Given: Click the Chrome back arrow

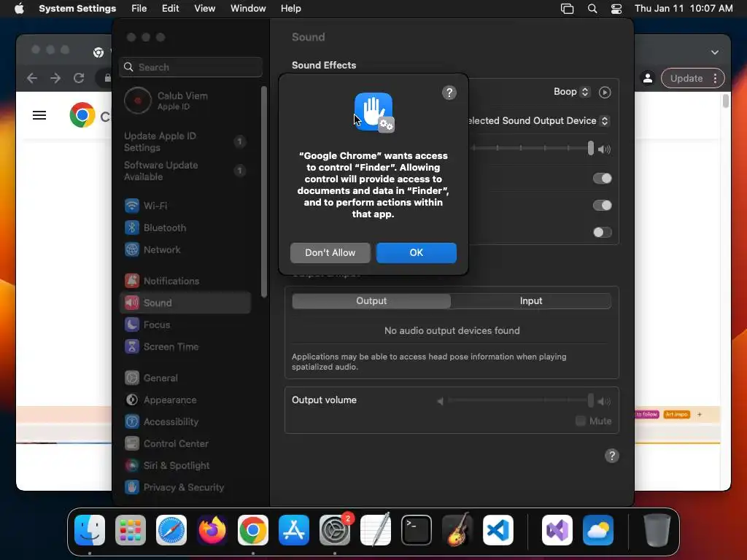Looking at the screenshot, I should click(32, 78).
